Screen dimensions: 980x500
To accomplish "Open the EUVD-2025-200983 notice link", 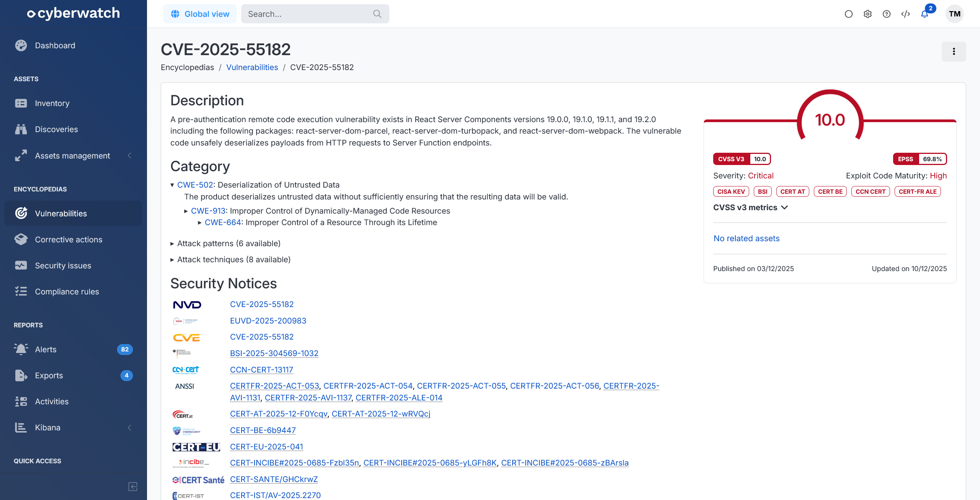I will coord(268,321).
